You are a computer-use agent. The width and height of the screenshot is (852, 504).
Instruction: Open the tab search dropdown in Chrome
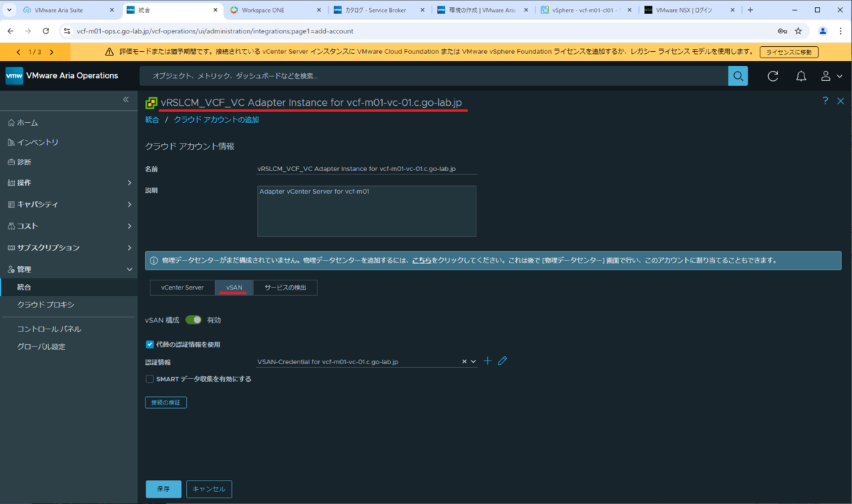coord(10,11)
